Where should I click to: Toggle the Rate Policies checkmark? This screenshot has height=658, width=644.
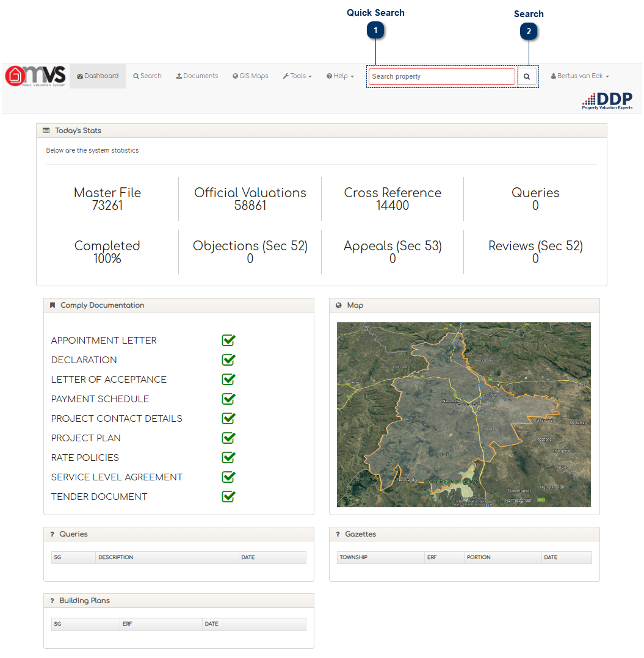(x=229, y=457)
